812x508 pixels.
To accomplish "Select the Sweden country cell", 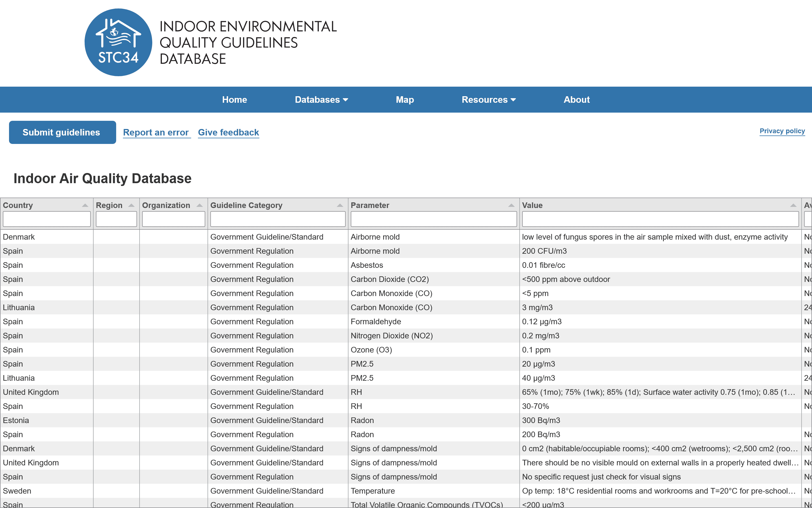I will [x=47, y=491].
